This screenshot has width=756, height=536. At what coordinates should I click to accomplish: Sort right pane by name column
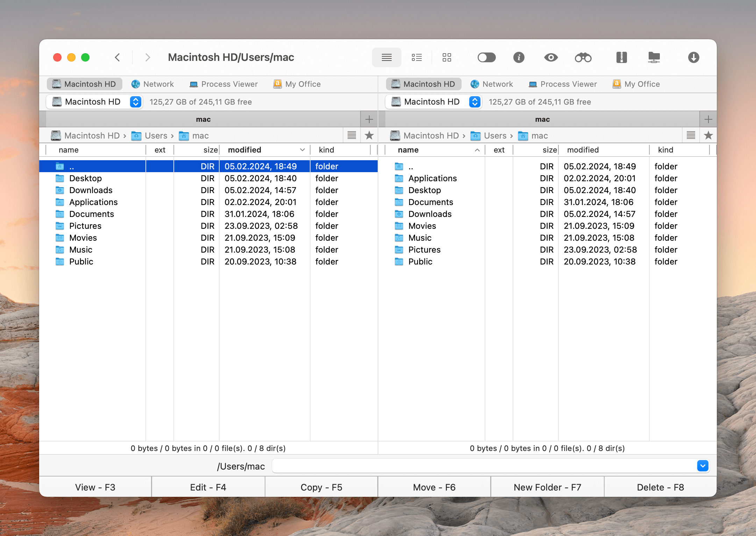tap(435, 150)
